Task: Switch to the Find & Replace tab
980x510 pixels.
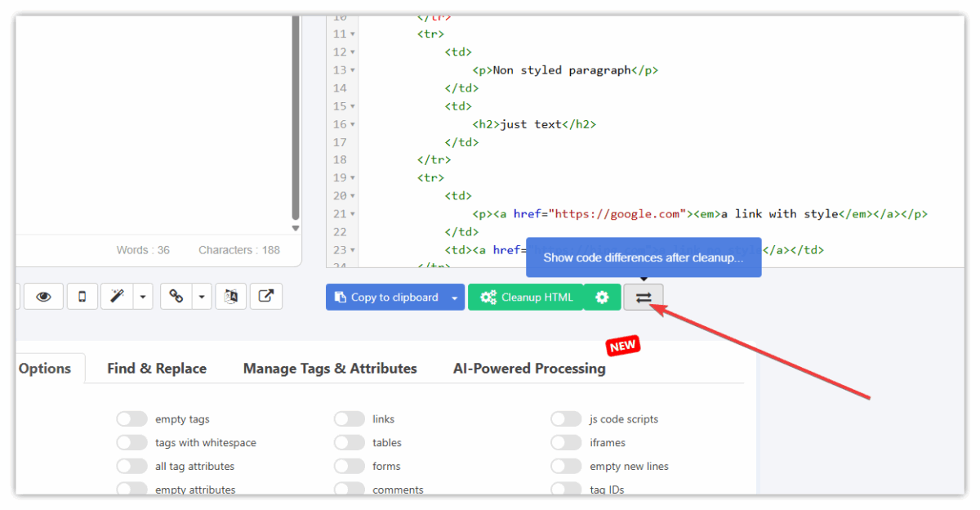Action: pos(157,369)
